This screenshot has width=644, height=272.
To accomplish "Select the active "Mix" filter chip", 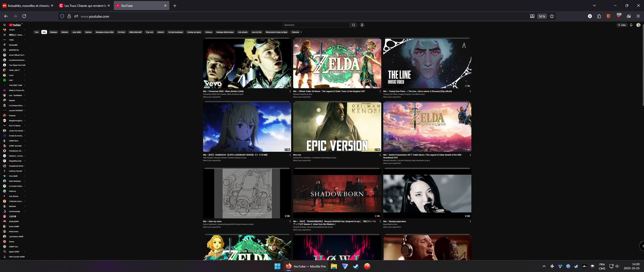I will (x=44, y=32).
